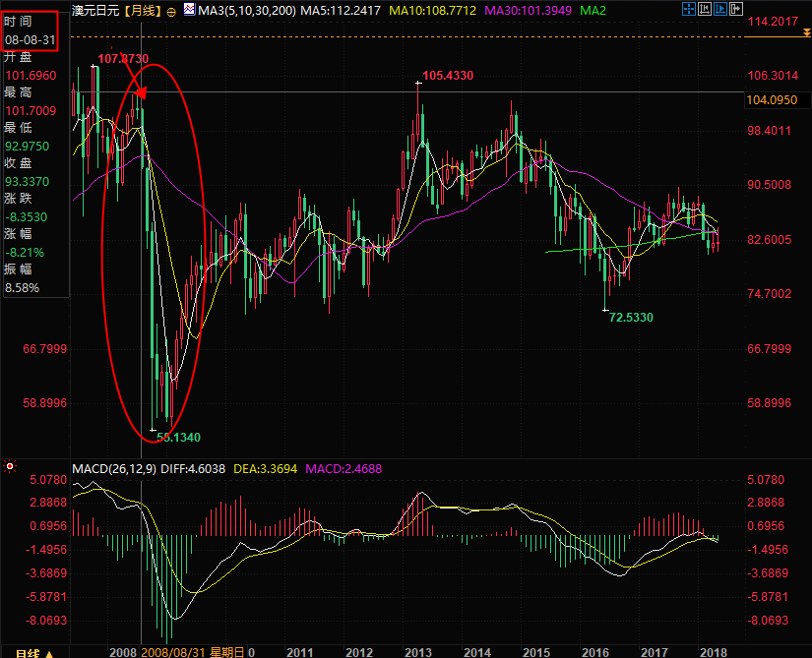
Task: Click the blue play-axis chart icon
Action: point(720,9)
